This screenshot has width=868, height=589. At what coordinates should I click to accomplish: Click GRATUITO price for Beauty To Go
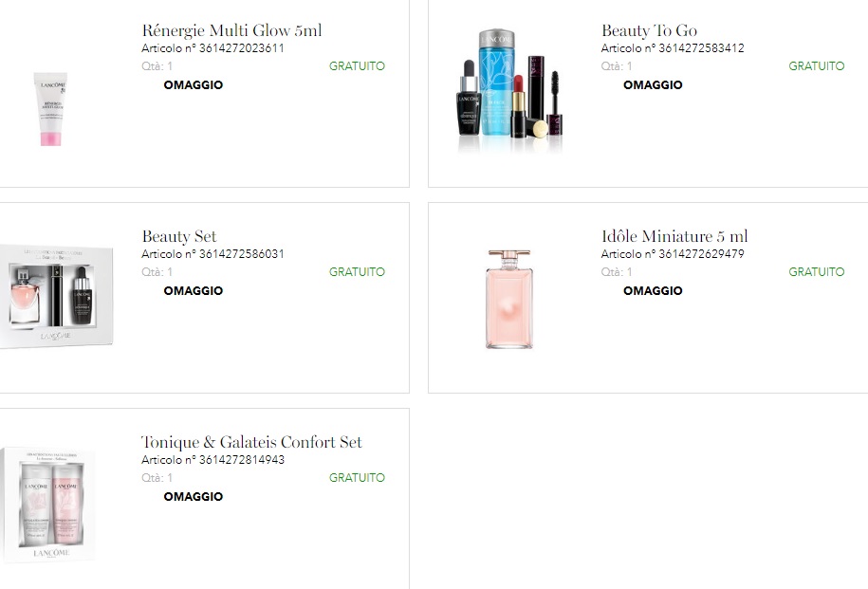(x=817, y=65)
